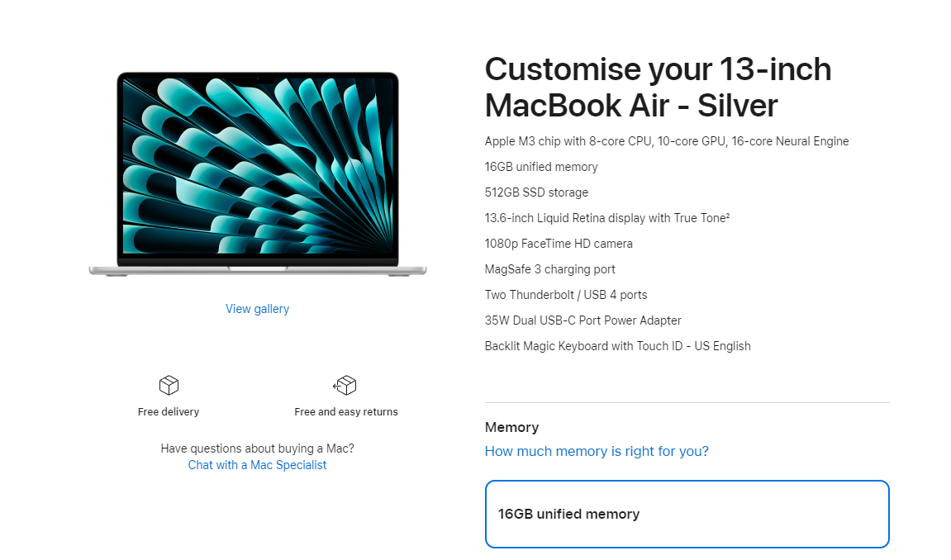Screen dimensions: 951x560
Task: Click the Free and easy returns icon
Action: (345, 385)
